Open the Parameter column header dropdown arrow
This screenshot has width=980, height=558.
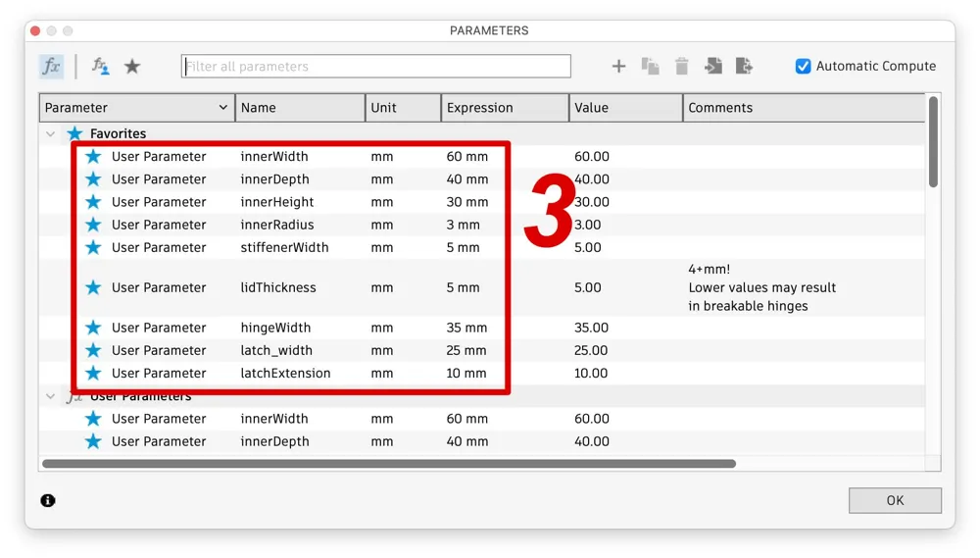[223, 108]
